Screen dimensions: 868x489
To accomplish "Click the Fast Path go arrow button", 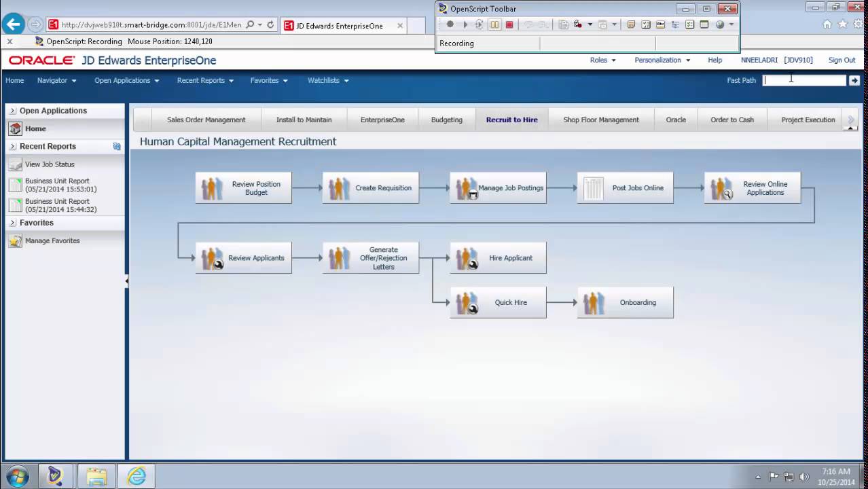I will pyautogui.click(x=854, y=80).
